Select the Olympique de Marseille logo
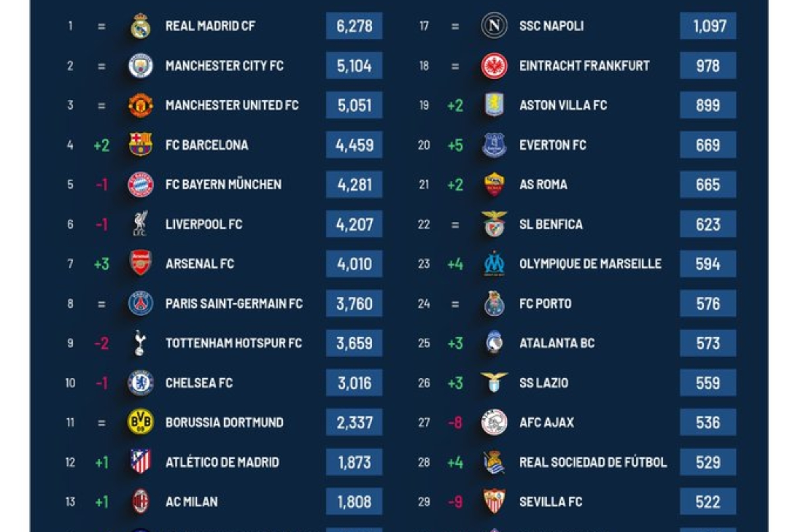The height and width of the screenshot is (532, 798). click(494, 264)
